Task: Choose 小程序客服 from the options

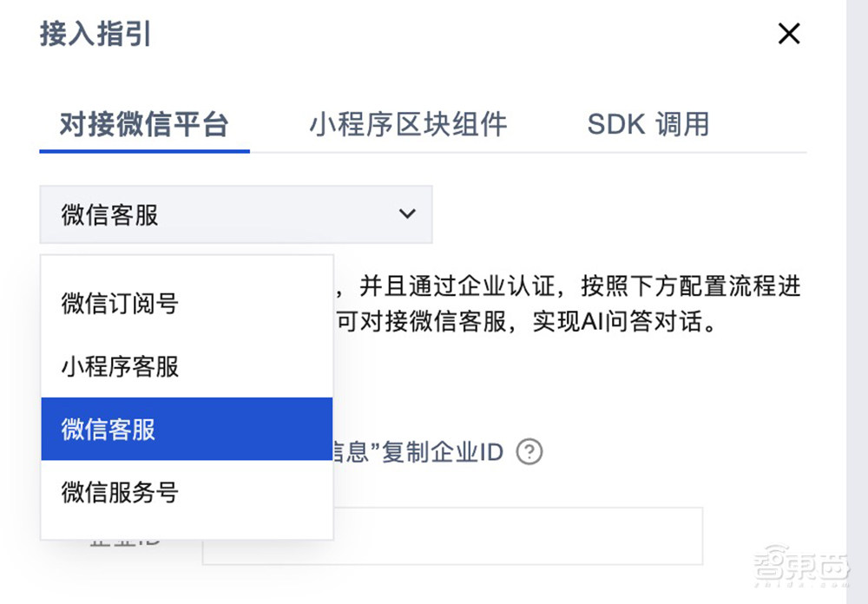Action: click(x=118, y=366)
